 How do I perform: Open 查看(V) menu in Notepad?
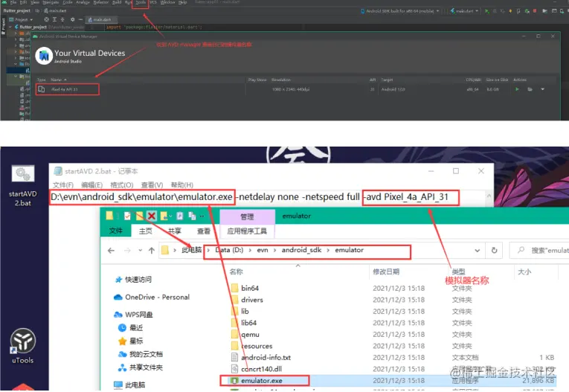[152, 184]
